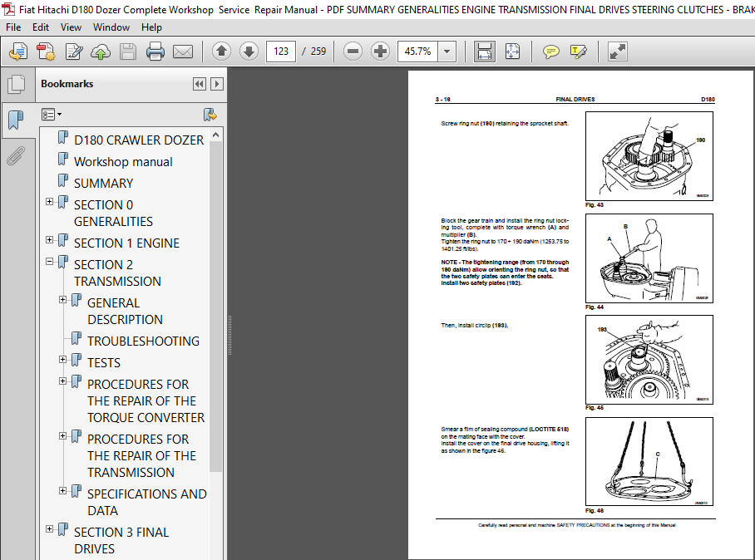The height and width of the screenshot is (560, 755).
Task: Go to next page with down arrow
Action: 249,51
